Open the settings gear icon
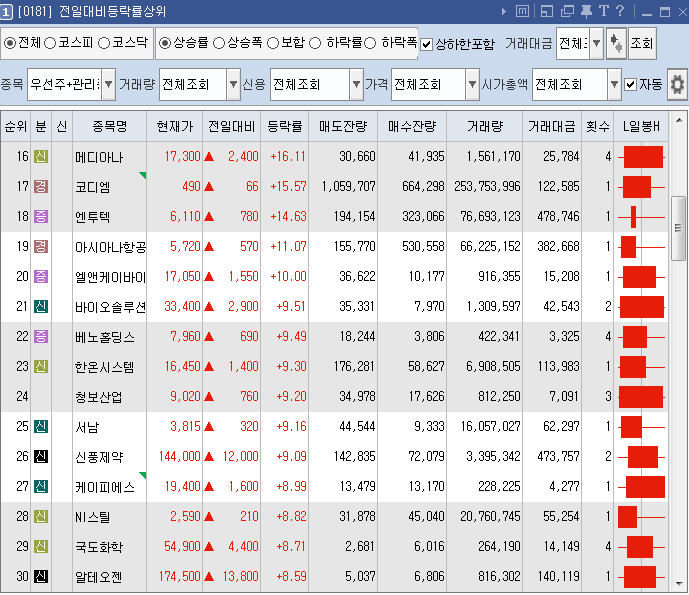 tap(677, 85)
